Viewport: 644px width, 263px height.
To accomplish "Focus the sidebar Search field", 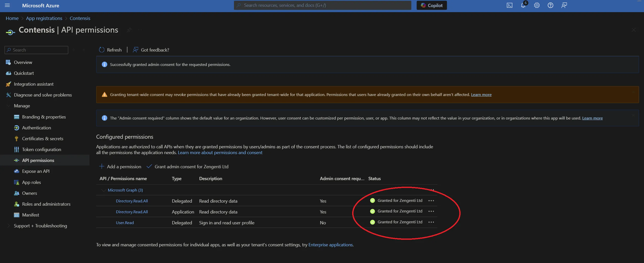I will [36, 50].
